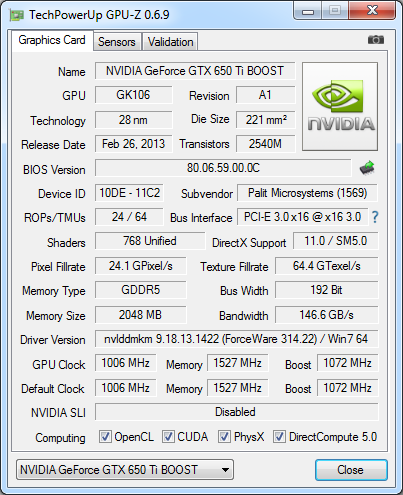This screenshot has height=495, width=403.
Task: Click the Technology field showing 28 nm
Action: point(134,120)
